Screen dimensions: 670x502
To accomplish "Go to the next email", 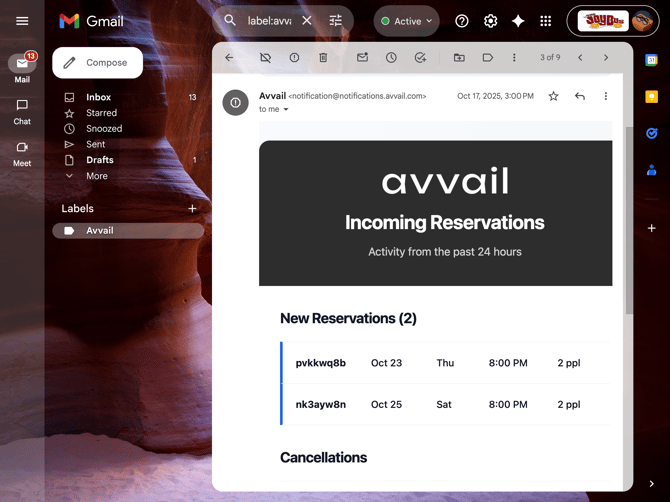I will (x=606, y=58).
